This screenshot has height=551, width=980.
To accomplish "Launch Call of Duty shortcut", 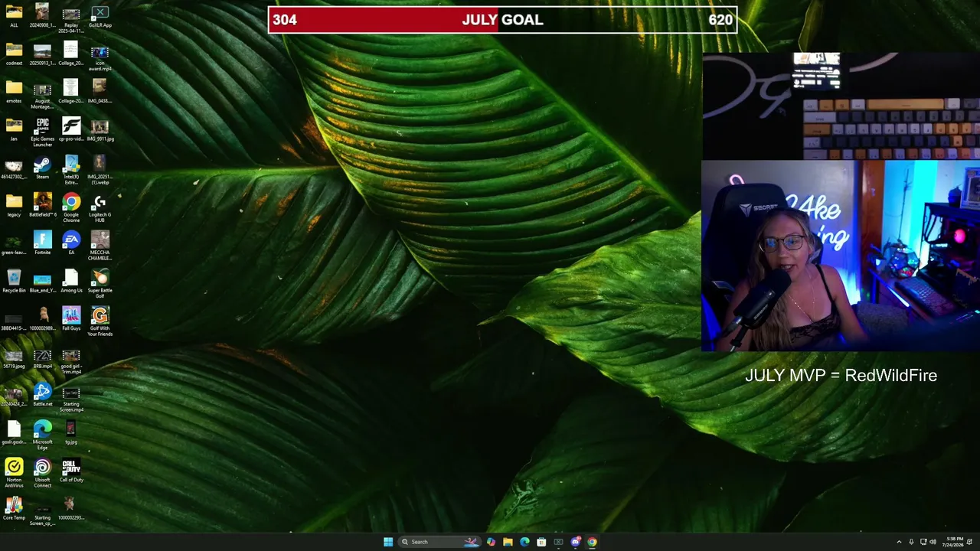I will coord(71,470).
